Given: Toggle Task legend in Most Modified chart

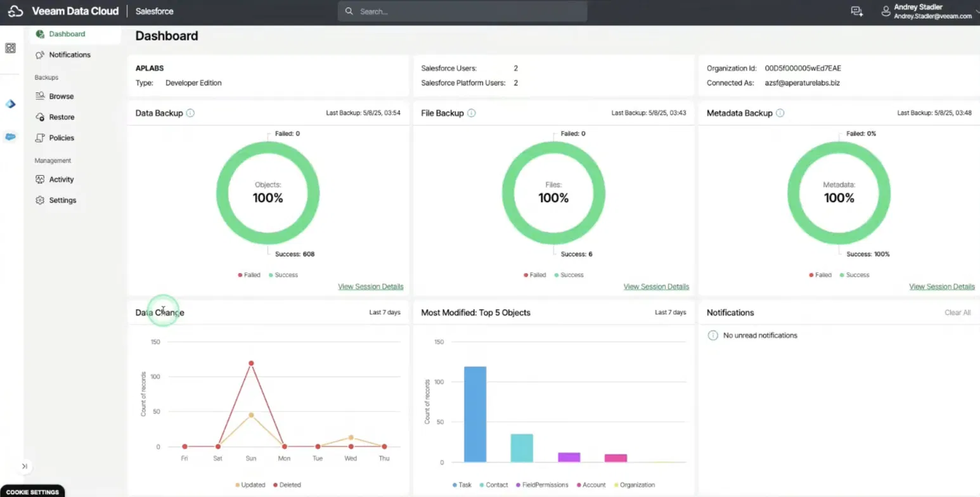Looking at the screenshot, I should click(x=462, y=485).
